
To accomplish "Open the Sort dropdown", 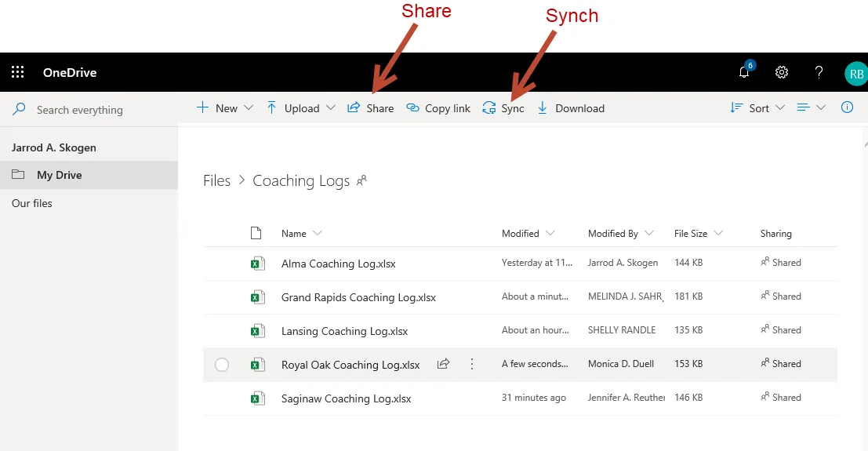I will point(757,108).
